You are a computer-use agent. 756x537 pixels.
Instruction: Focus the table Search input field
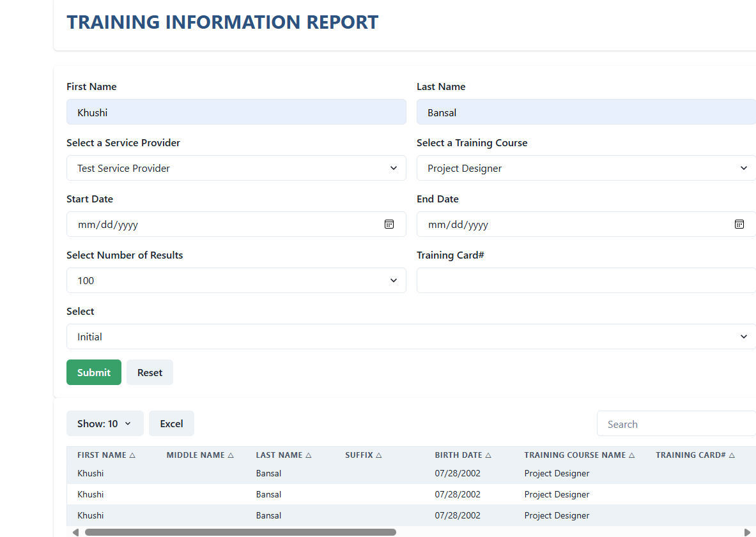coord(676,424)
